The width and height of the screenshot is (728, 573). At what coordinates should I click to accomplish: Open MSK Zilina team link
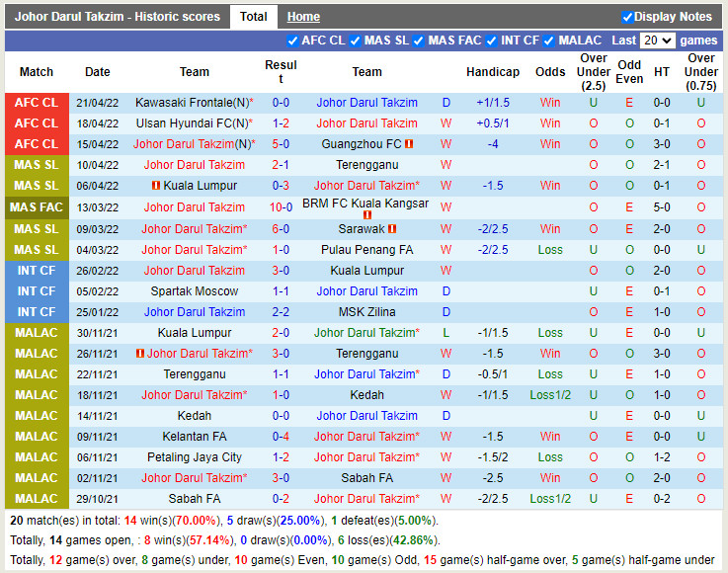[366, 312]
